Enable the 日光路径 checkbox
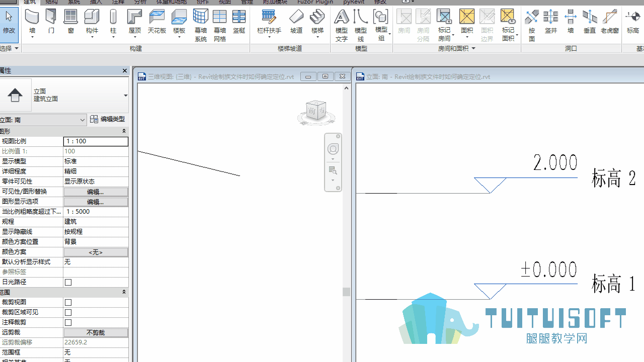Image resolution: width=644 pixels, height=362 pixels. [x=68, y=282]
